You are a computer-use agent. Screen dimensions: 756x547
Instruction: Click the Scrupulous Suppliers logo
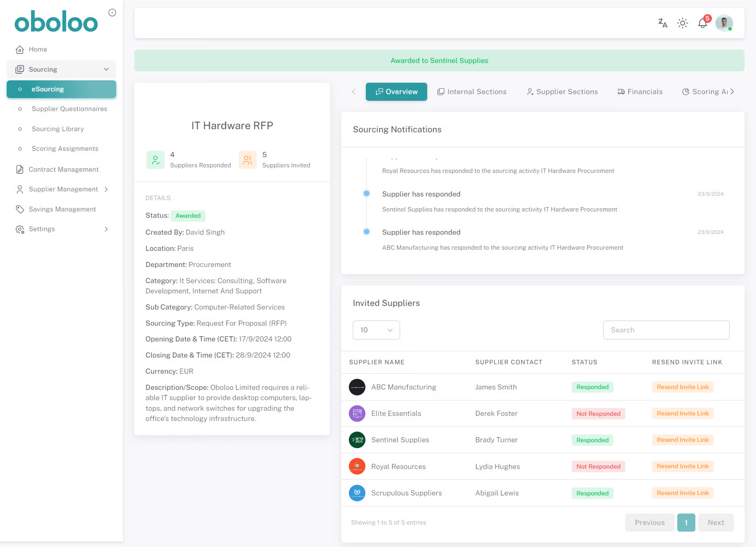coord(357,493)
